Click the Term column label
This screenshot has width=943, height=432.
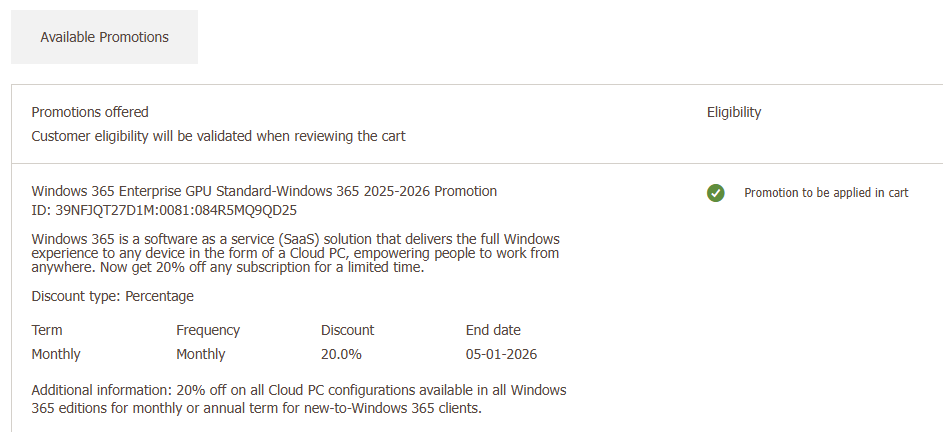point(47,330)
